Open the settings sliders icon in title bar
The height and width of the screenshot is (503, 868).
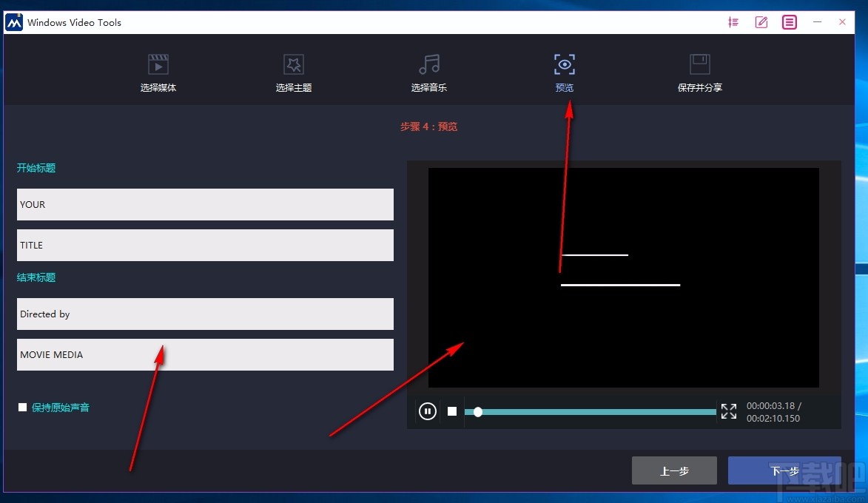(x=733, y=21)
